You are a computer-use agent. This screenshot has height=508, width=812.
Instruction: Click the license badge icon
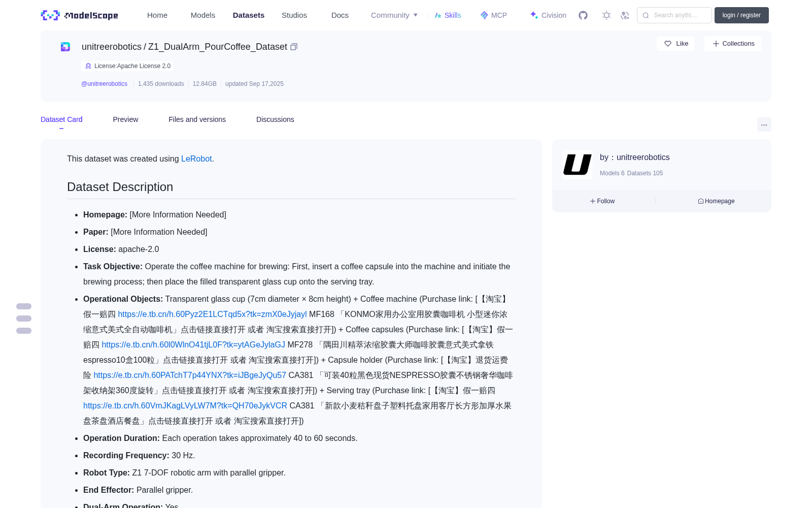(x=88, y=66)
